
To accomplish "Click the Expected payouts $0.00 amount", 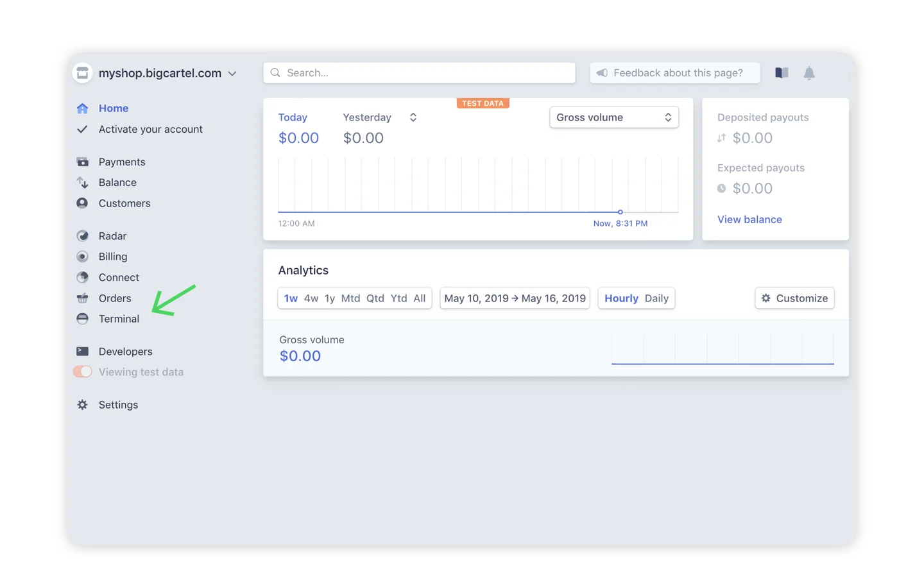I will (752, 189).
